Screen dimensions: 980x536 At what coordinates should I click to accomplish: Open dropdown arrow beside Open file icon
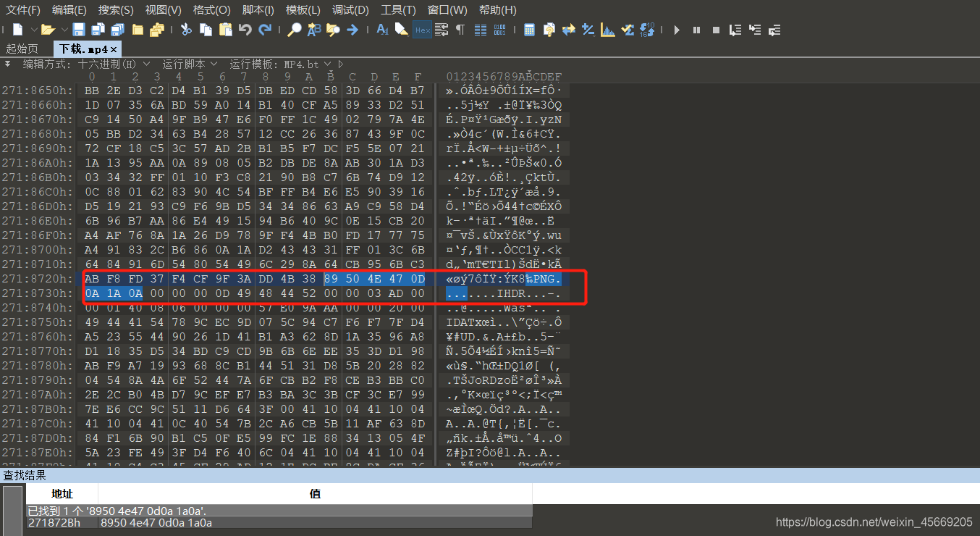click(64, 30)
